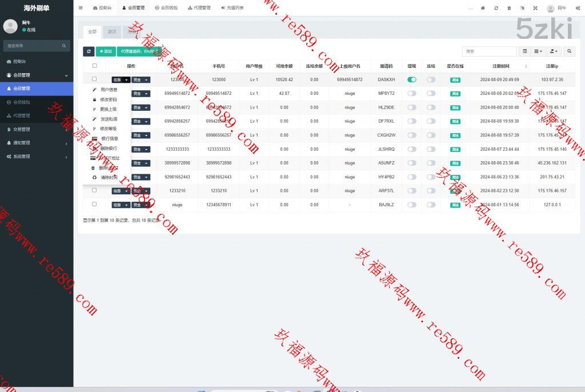Choose 用户信息 in the open menu
Viewport: 585px width, 392px height.
click(108, 90)
